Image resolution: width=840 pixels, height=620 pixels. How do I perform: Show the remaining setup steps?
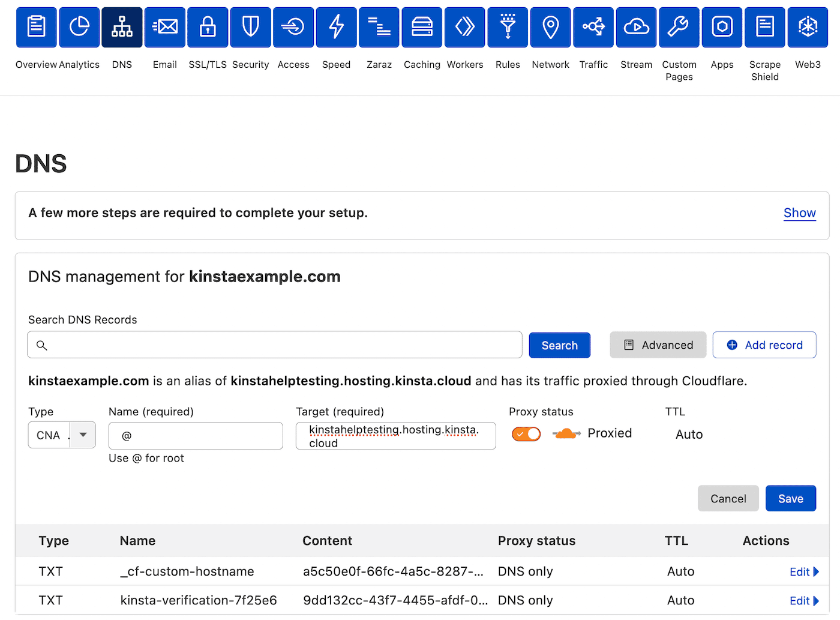pos(800,213)
